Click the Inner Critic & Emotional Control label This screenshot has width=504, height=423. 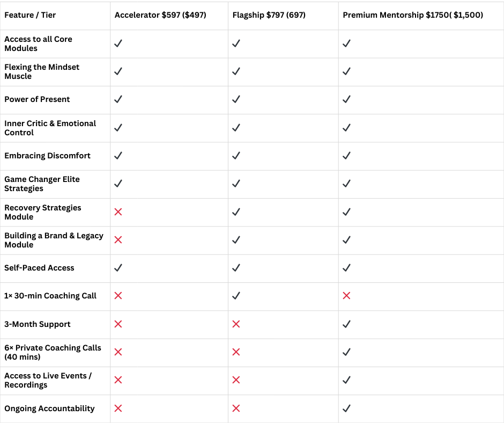click(50, 128)
